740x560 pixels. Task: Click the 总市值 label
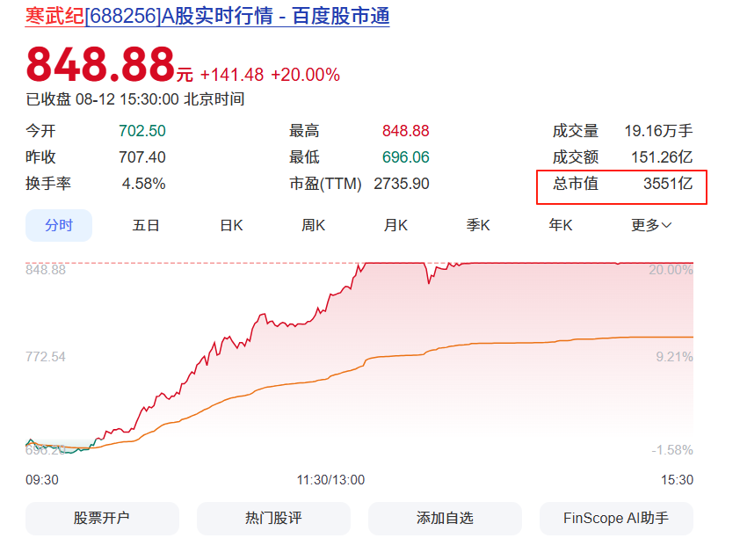click(576, 183)
